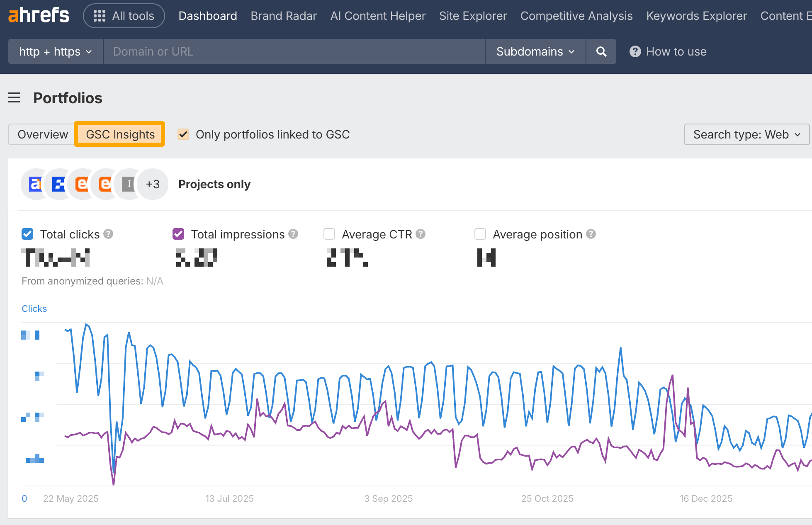
Task: Click the Projects only portfolio title
Action: (214, 184)
